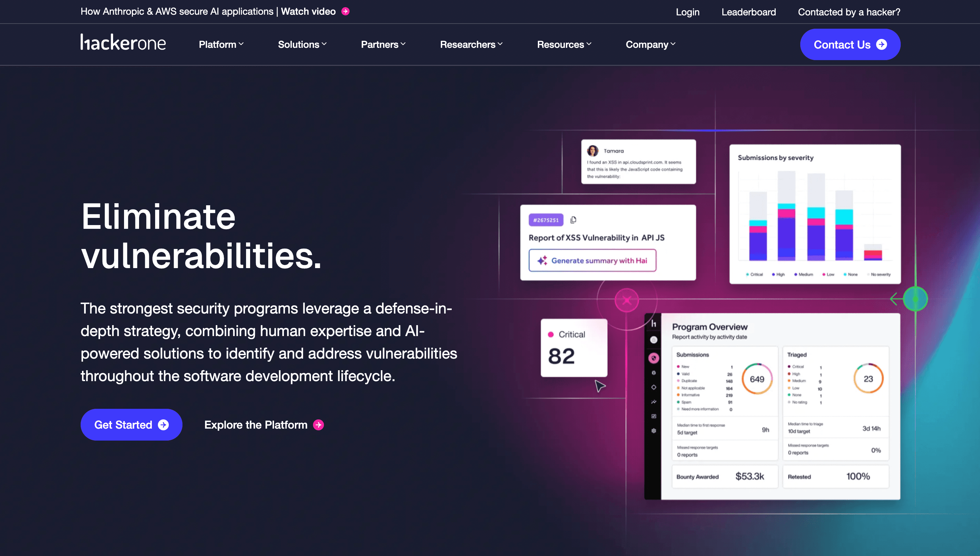The height and width of the screenshot is (556, 980).
Task: Click Report of XSS Vulnerability in API JS title
Action: [596, 237]
